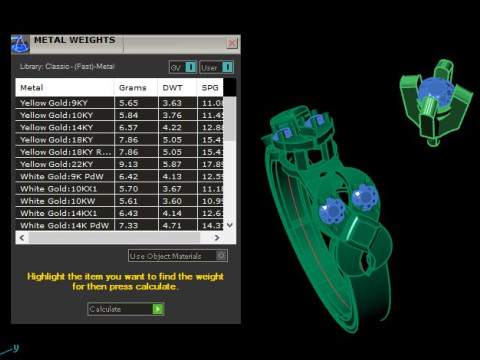The height and width of the screenshot is (360, 480).
Task: Select the White Gold:9K PdW row
Action: point(119,176)
